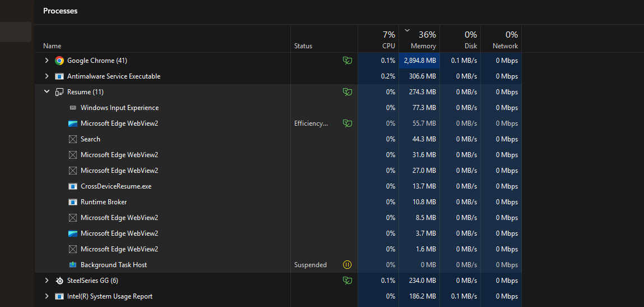Image resolution: width=644 pixels, height=307 pixels.
Task: Sort processes by the Name column header
Action: (x=52, y=46)
